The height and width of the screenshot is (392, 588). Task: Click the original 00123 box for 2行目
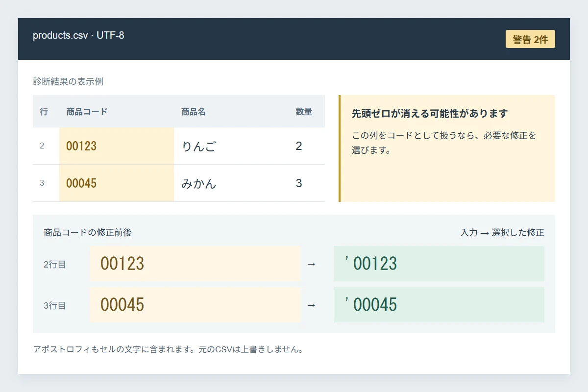pyautogui.click(x=195, y=264)
